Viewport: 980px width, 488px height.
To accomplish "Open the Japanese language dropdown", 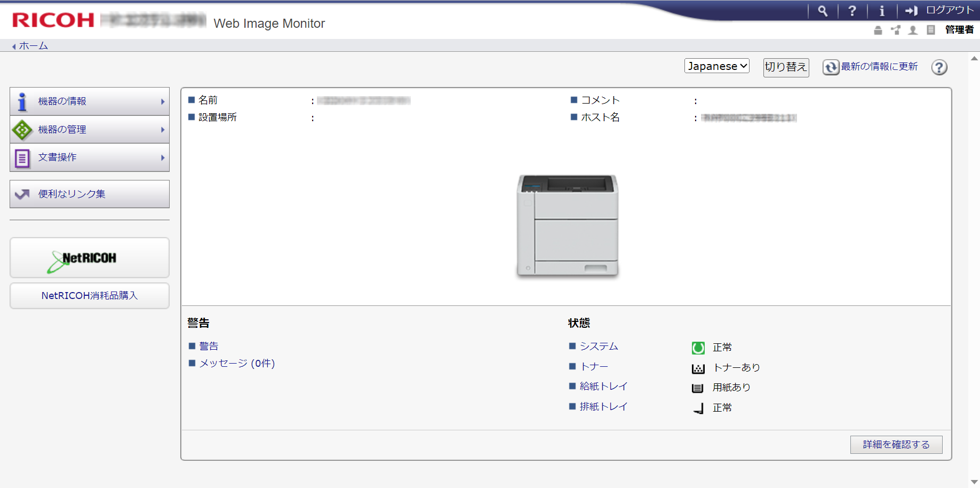I will 717,66.
